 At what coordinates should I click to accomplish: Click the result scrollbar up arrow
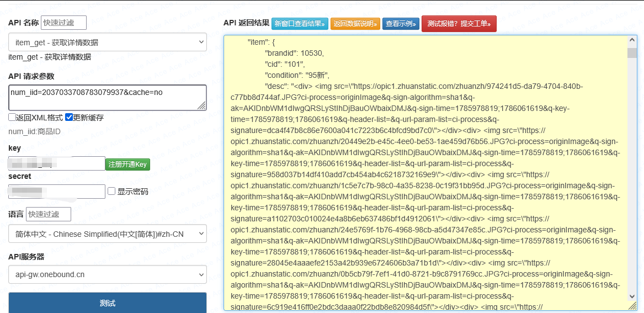pyautogui.click(x=632, y=40)
